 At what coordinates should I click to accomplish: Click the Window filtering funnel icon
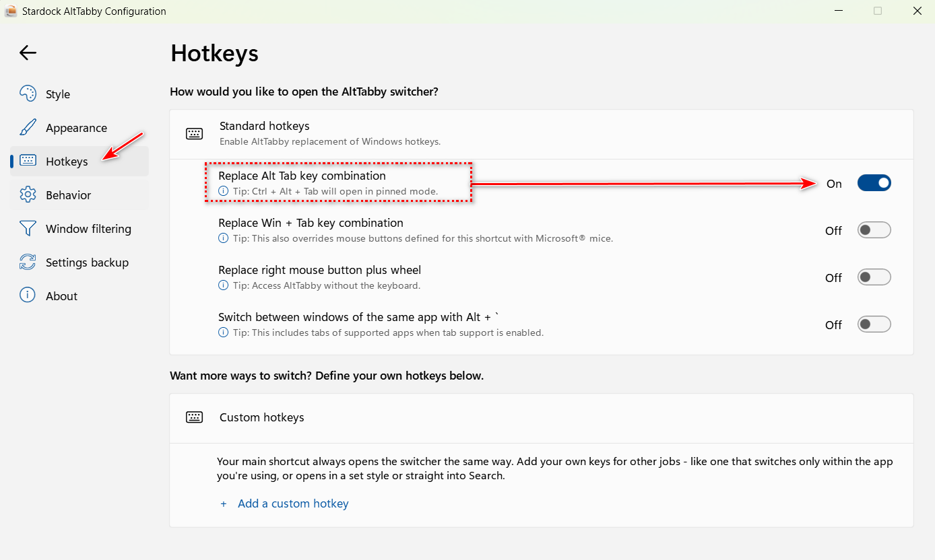[28, 228]
